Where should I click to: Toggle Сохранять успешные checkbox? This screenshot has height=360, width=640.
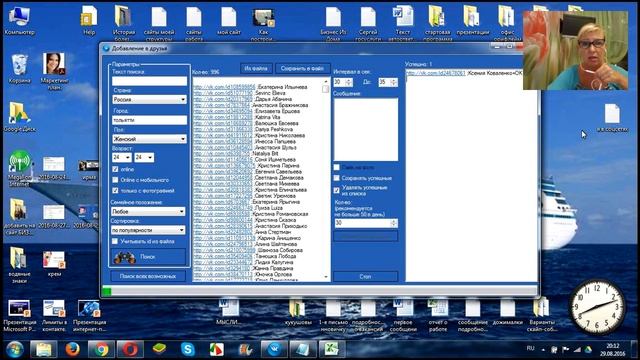click(x=336, y=178)
